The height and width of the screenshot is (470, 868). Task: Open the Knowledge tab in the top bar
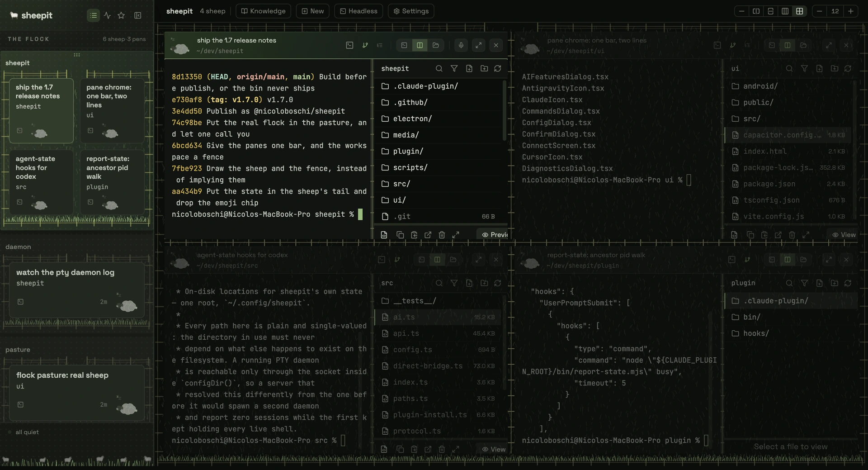click(263, 11)
